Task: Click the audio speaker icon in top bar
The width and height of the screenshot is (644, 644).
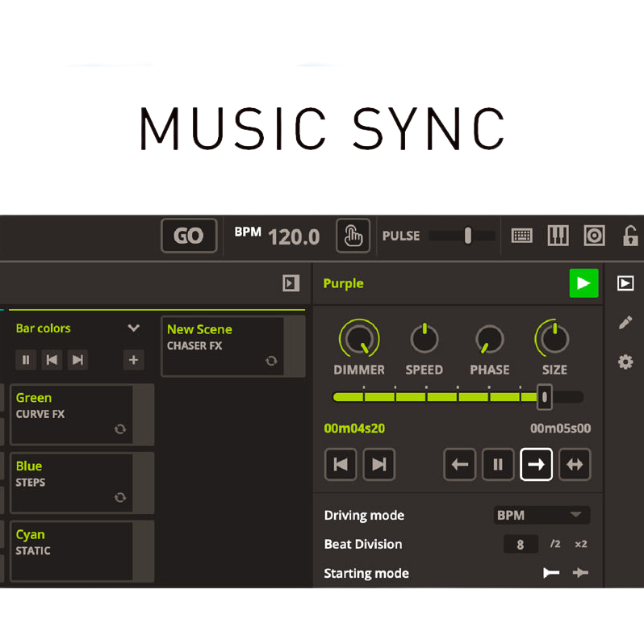Action: click(x=594, y=236)
